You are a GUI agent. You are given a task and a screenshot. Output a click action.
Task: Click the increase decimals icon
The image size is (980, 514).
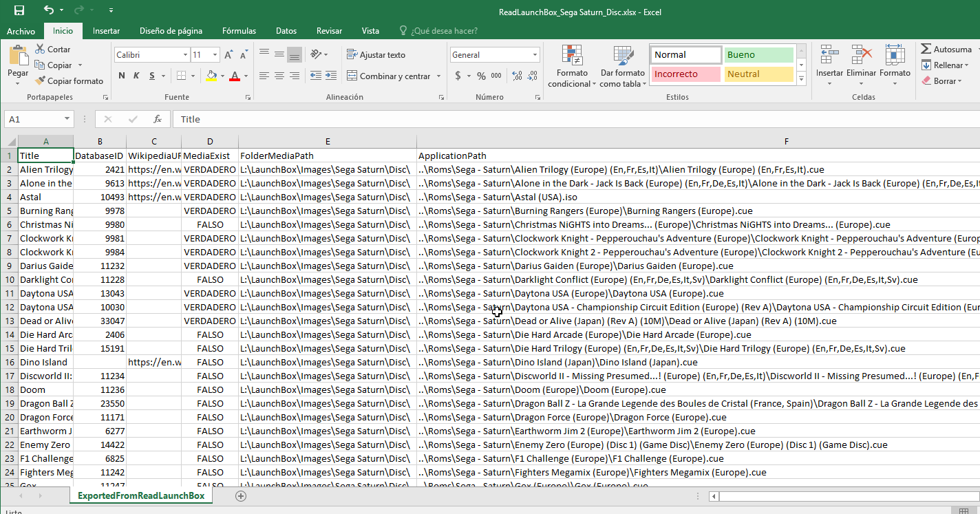coord(517,76)
